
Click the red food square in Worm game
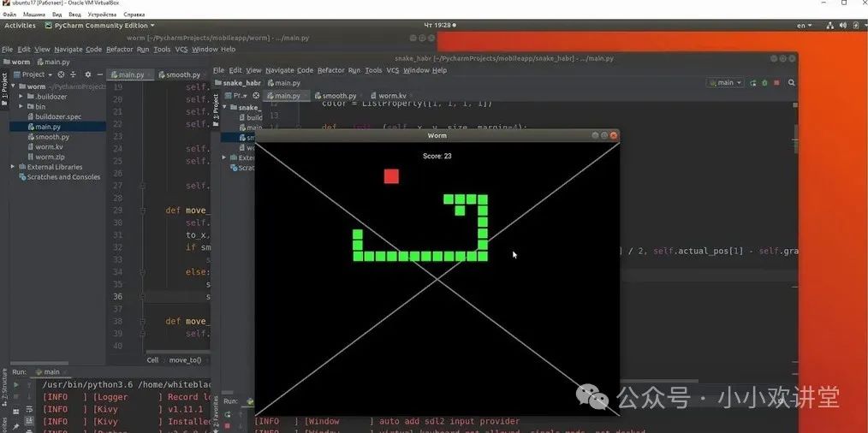click(x=391, y=176)
